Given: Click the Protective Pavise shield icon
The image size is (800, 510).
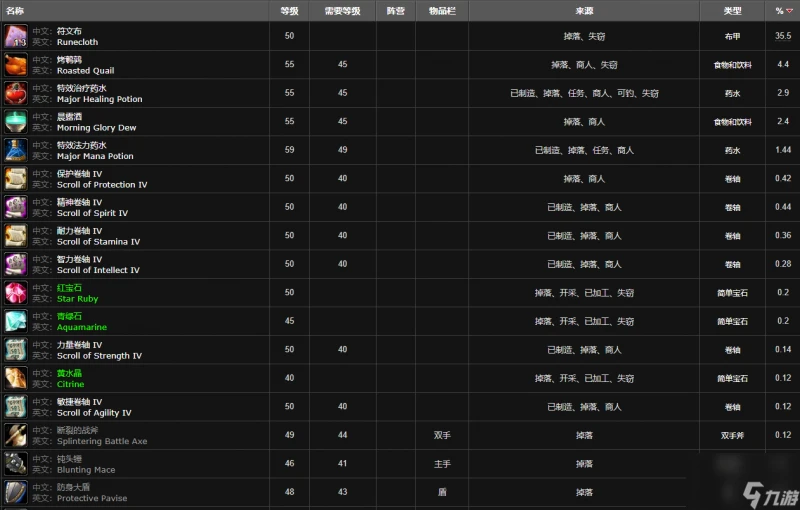Looking at the screenshot, I should (16, 492).
